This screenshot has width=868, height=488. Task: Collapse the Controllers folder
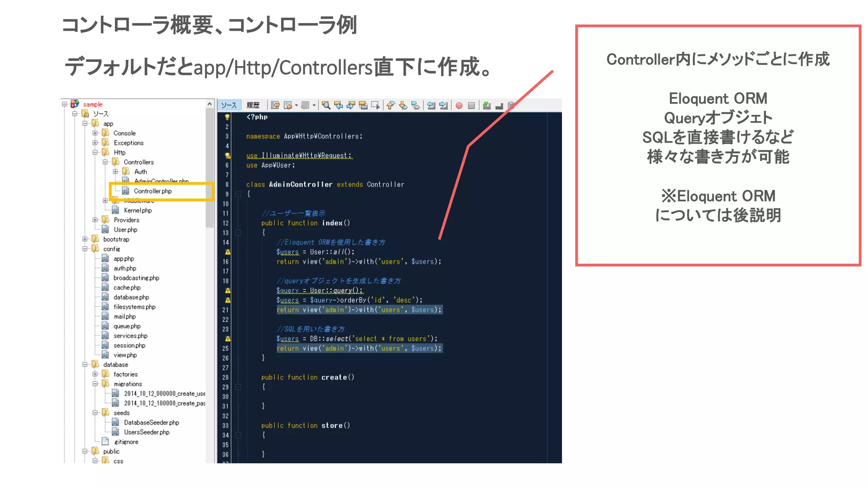(x=105, y=162)
